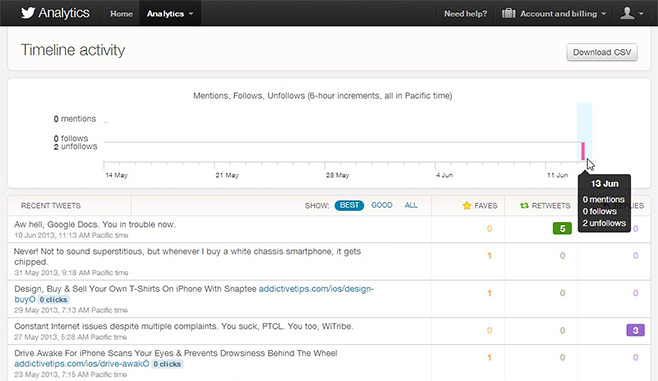Viewport: 658px width, 381px height.
Task: Click the white chassis smartphone tweet text
Action: [188, 256]
